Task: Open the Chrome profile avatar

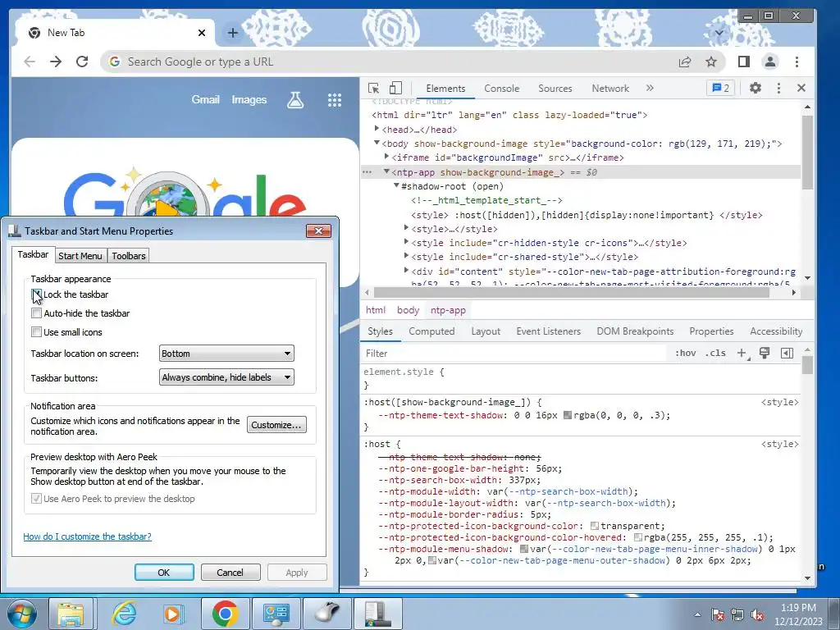Action: [x=770, y=62]
